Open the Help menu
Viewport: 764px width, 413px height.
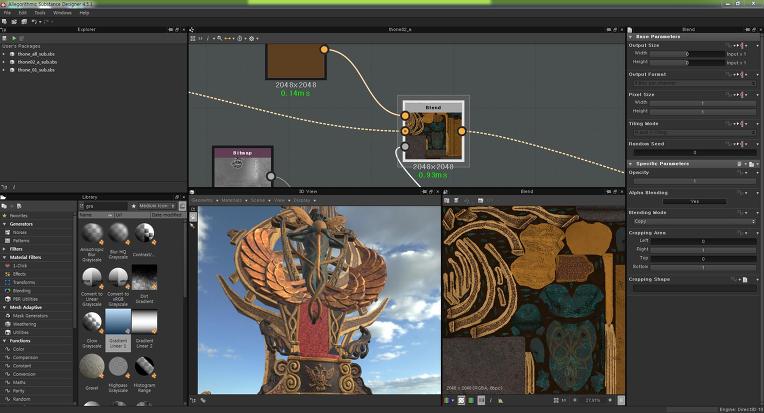(84, 13)
